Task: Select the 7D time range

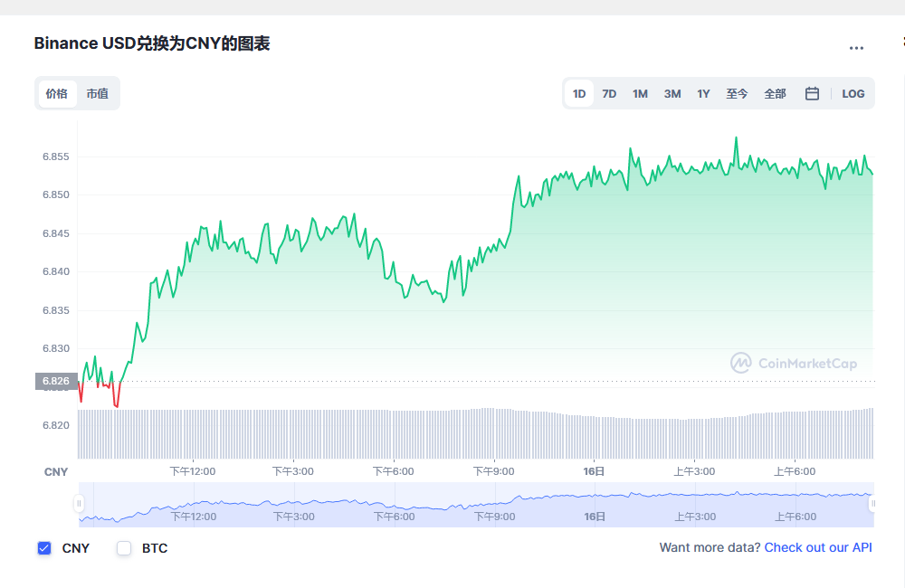Action: pos(609,93)
